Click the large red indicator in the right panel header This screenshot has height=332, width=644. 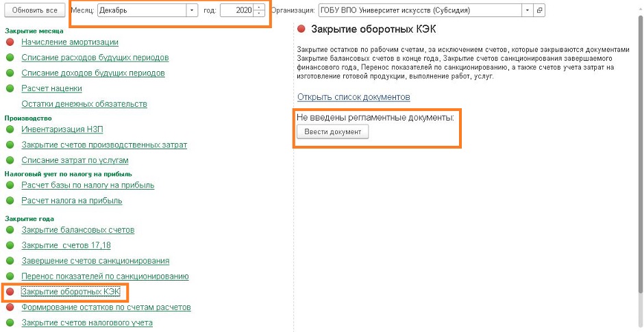301,29
